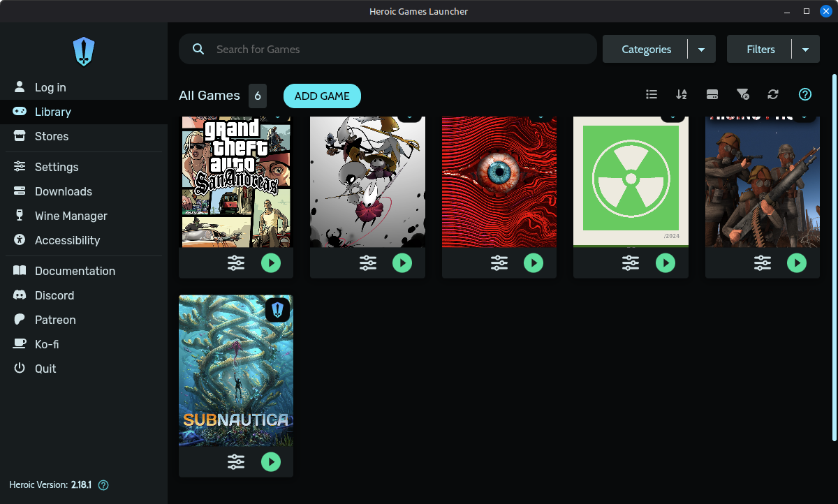Expand the Filters dropdown arrow
This screenshot has height=504, width=838.
click(x=806, y=49)
